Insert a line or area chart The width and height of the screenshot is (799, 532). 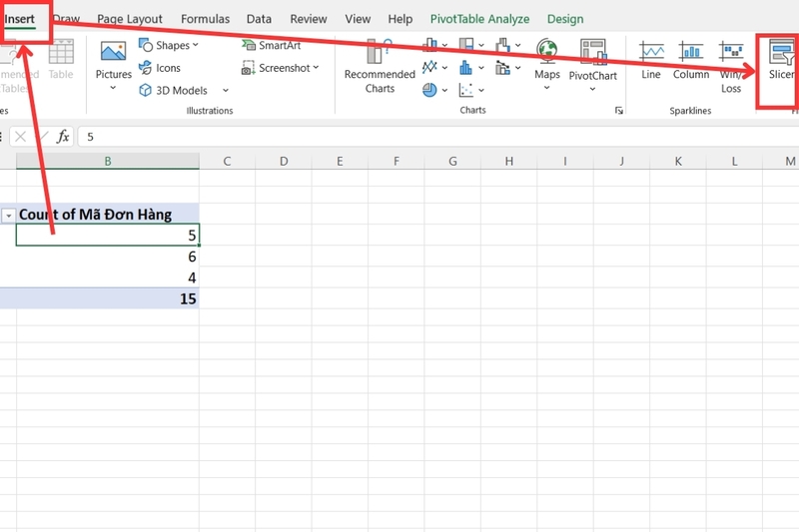click(429, 67)
